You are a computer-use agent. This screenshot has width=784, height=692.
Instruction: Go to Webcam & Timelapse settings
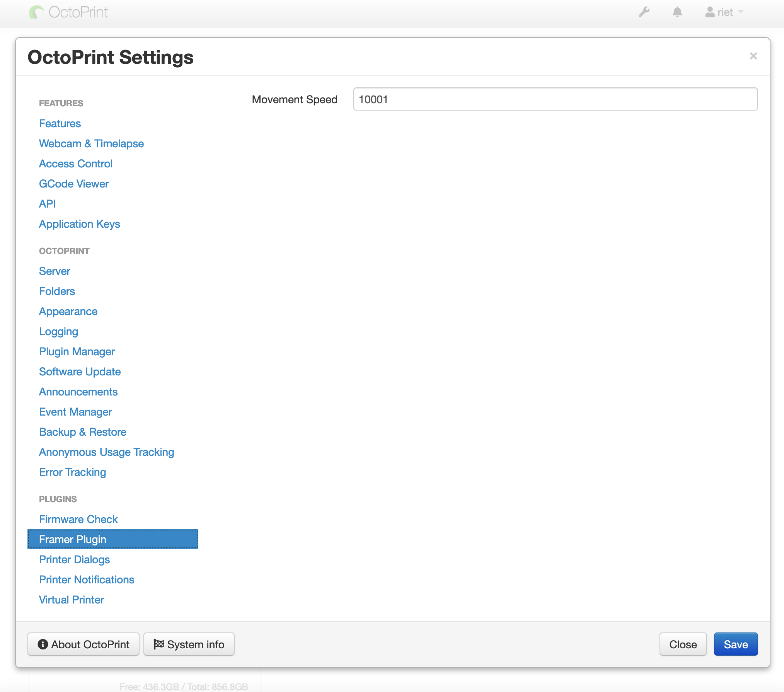point(91,143)
